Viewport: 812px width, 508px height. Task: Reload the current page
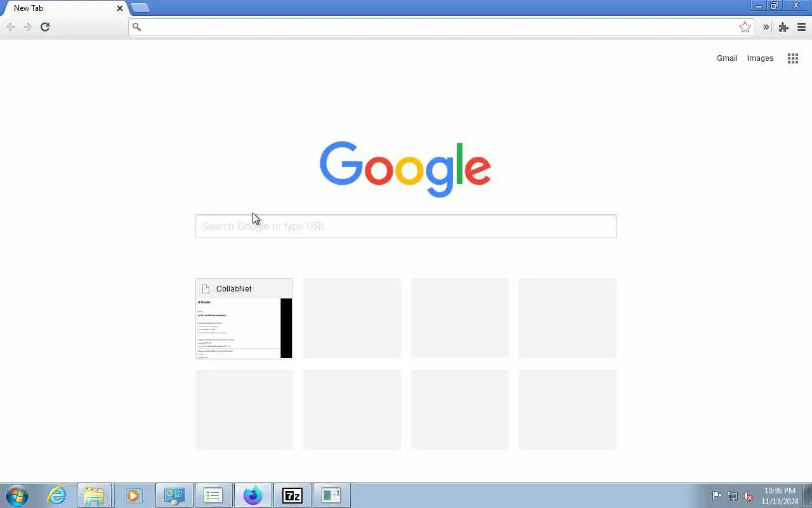pos(45,27)
